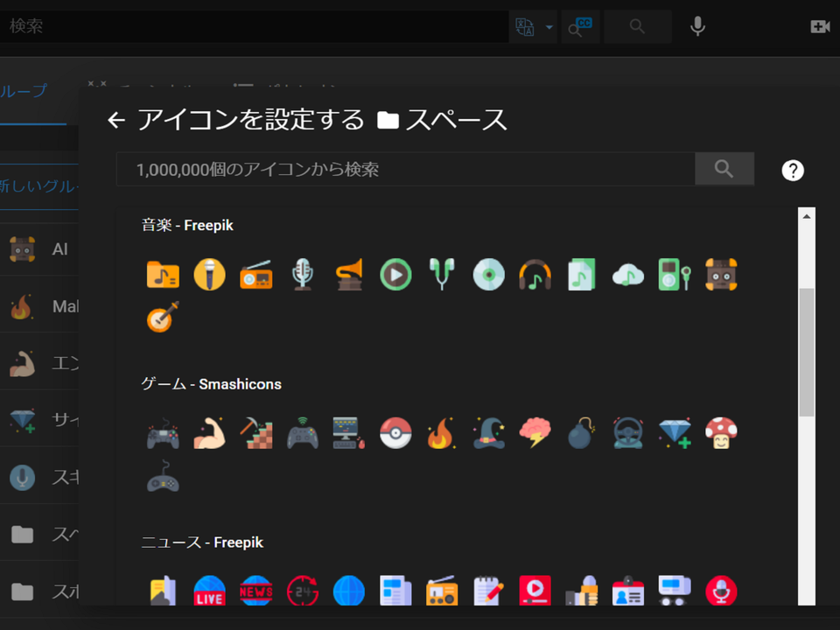The height and width of the screenshot is (630, 840).
Task: Pick the wizard hat icon
Action: point(488,433)
